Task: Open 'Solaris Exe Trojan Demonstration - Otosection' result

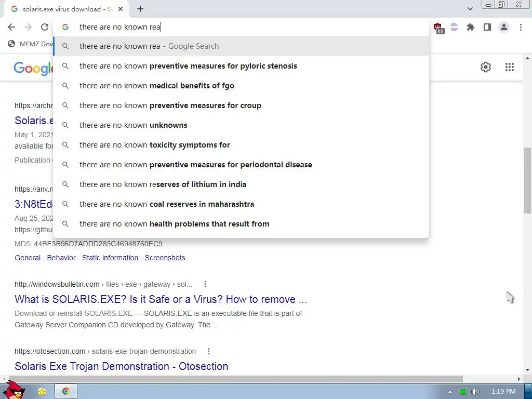Action: 121,366
